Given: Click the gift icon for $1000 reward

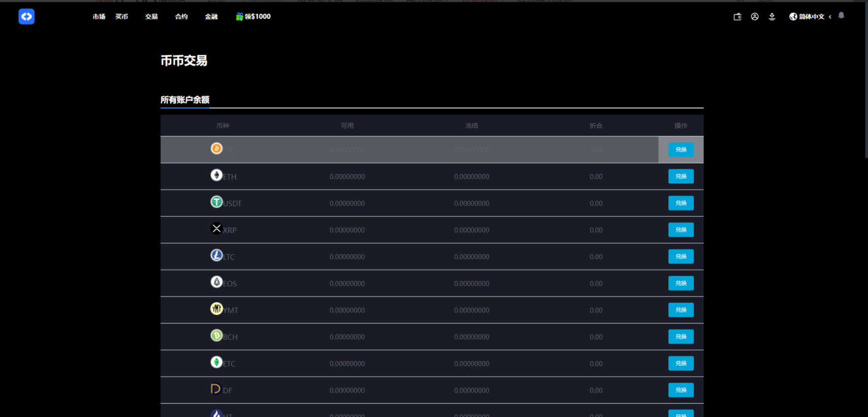Looking at the screenshot, I should tap(239, 17).
